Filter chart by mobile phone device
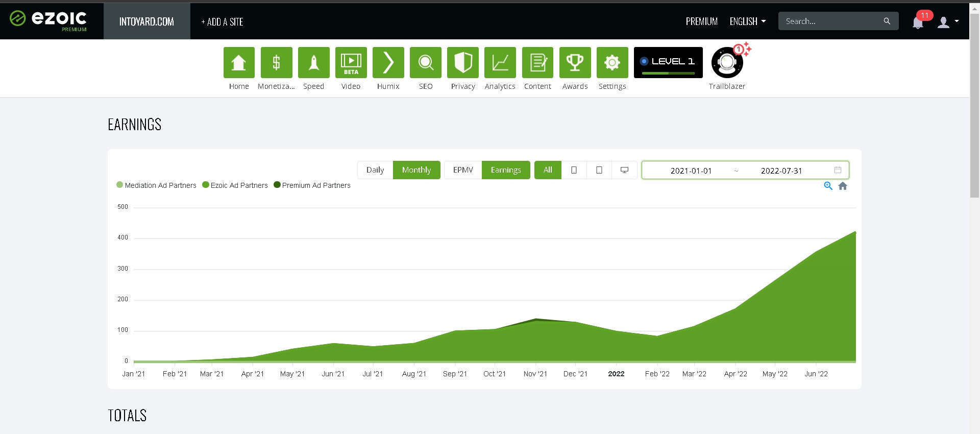 click(x=574, y=170)
